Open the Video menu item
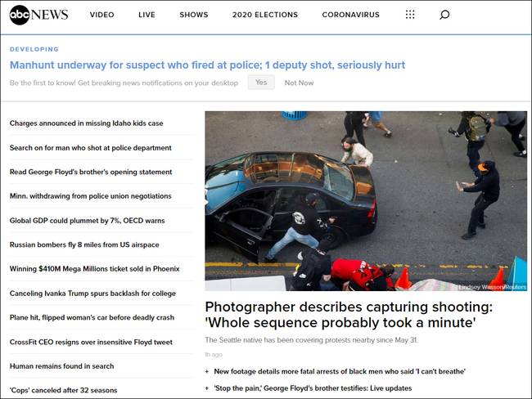532x399 pixels. (101, 15)
